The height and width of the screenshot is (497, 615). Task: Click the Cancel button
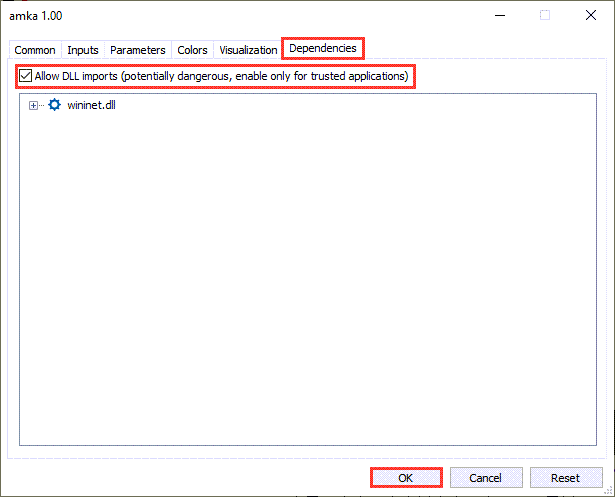tap(486, 478)
